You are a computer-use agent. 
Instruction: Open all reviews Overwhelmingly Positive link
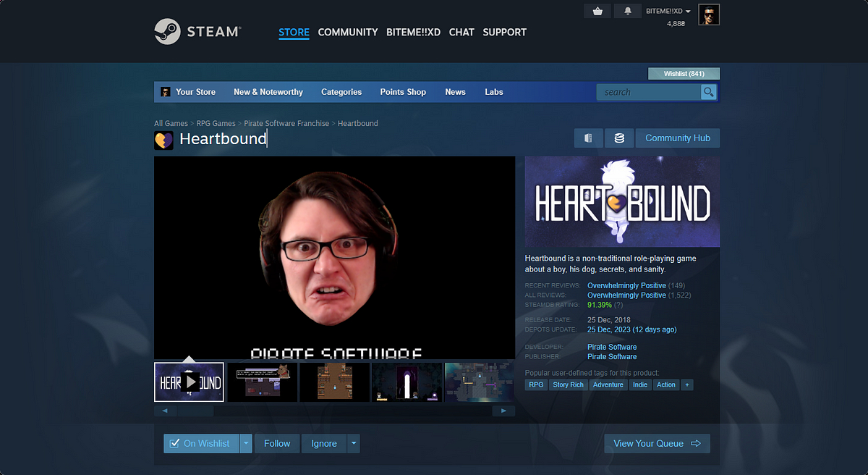626,295
